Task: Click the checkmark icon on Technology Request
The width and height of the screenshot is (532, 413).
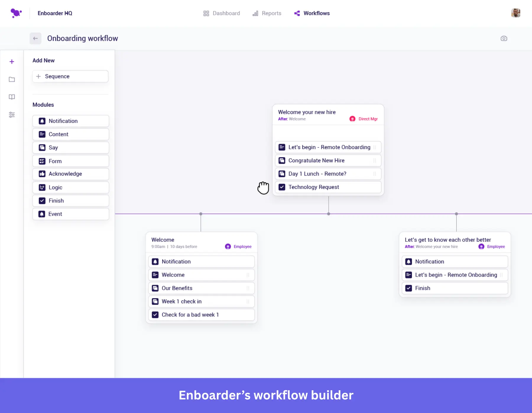Action: [x=282, y=187]
